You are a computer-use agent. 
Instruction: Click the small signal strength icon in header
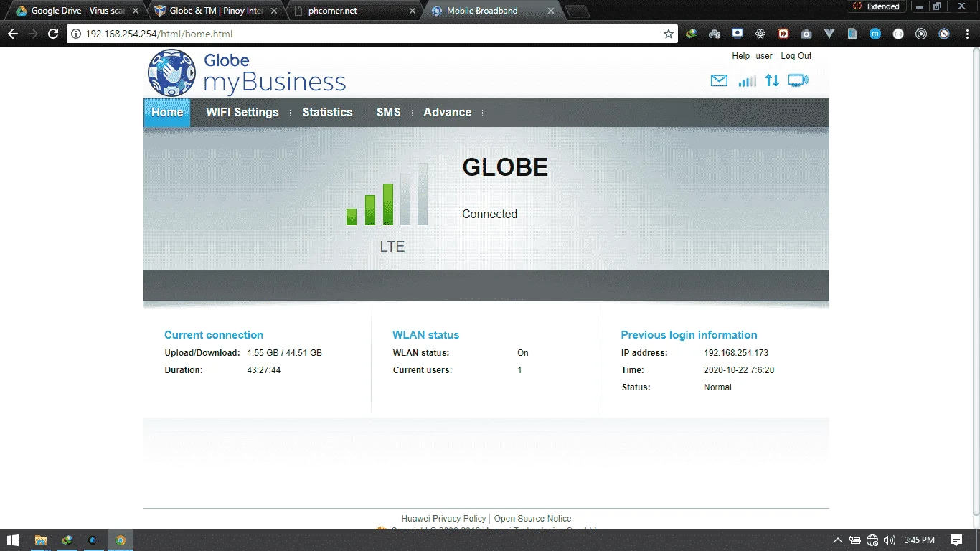(747, 81)
